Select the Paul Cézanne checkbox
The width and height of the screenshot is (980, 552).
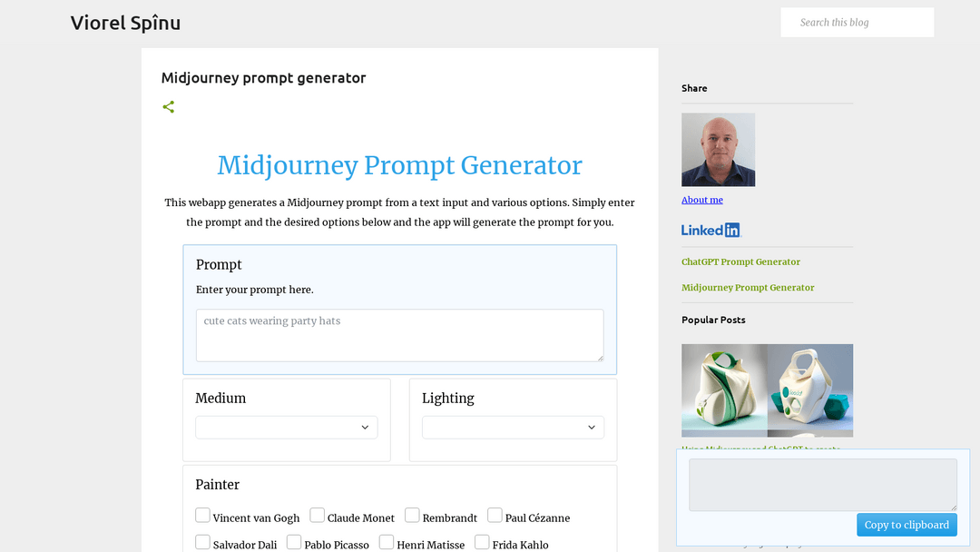pyautogui.click(x=495, y=516)
